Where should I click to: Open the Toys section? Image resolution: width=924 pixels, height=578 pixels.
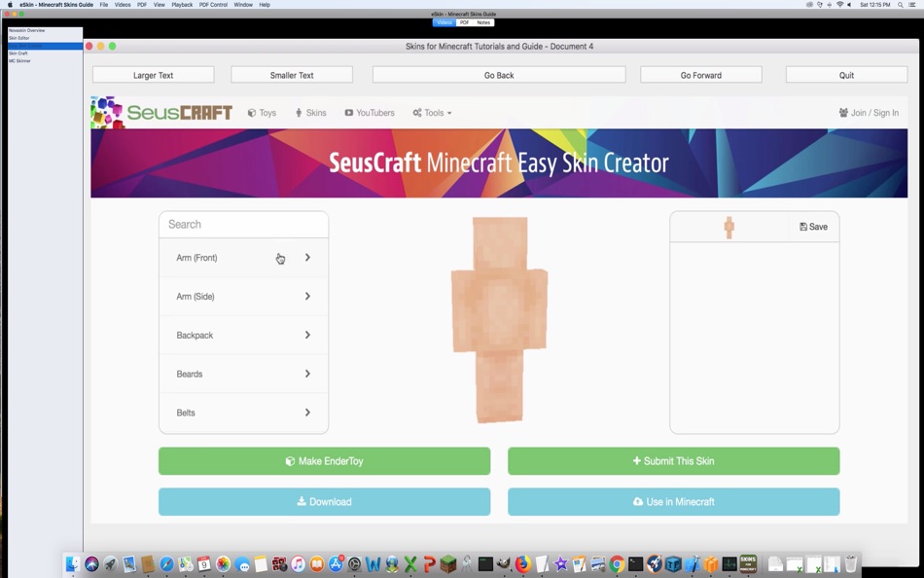pos(262,113)
